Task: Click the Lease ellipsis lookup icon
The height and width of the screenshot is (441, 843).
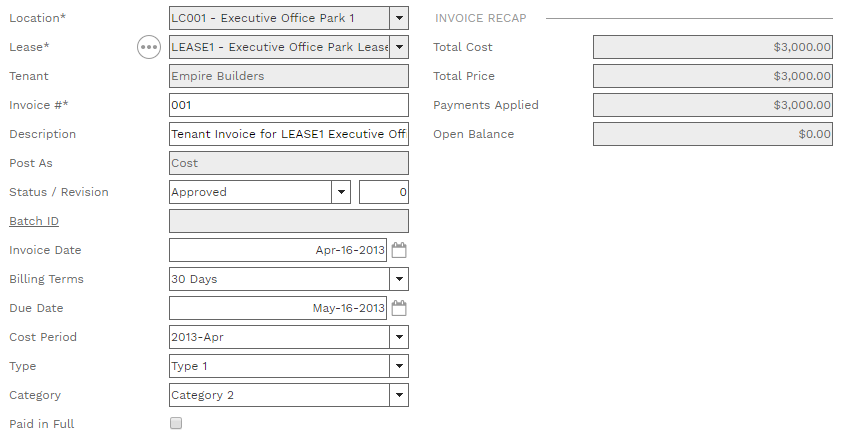Action: click(149, 47)
